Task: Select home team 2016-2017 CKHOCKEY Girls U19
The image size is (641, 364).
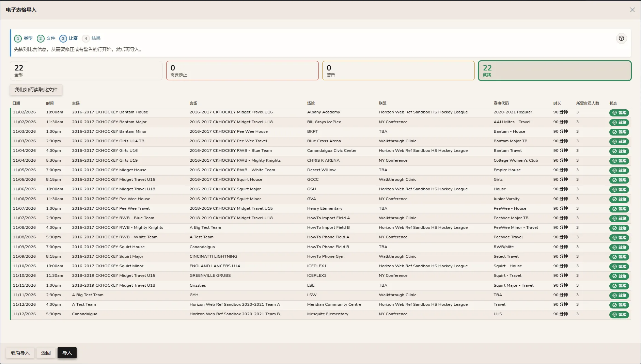Action: tap(105, 160)
